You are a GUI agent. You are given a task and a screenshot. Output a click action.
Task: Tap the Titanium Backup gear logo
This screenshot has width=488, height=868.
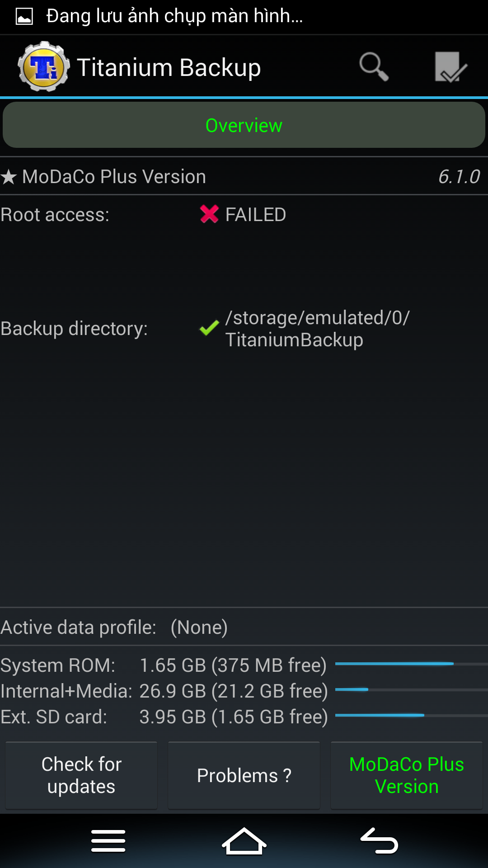[44, 66]
